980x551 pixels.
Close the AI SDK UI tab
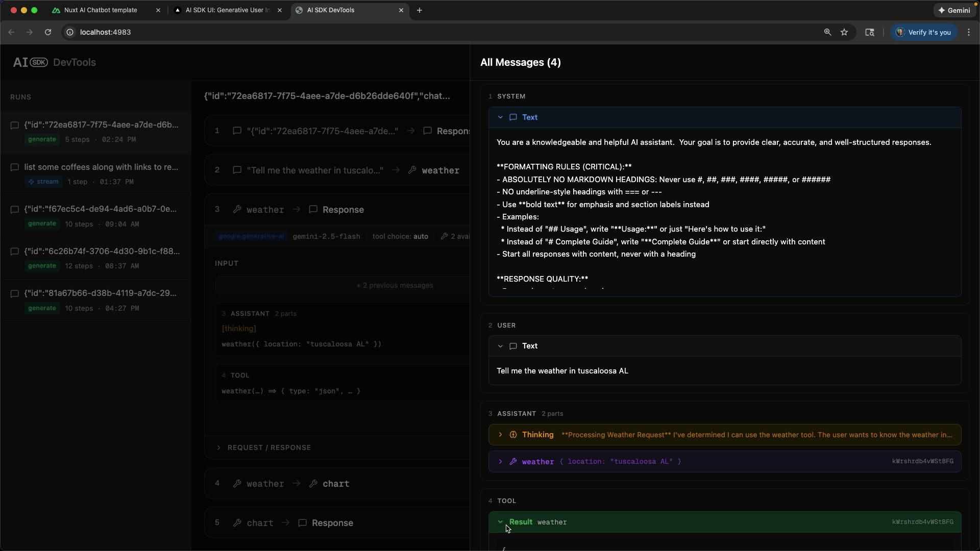point(280,10)
